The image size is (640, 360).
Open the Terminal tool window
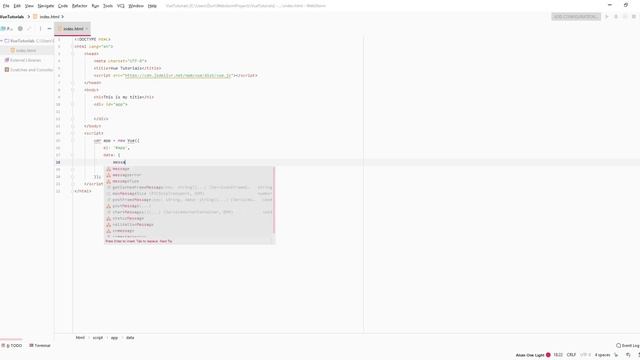40,346
